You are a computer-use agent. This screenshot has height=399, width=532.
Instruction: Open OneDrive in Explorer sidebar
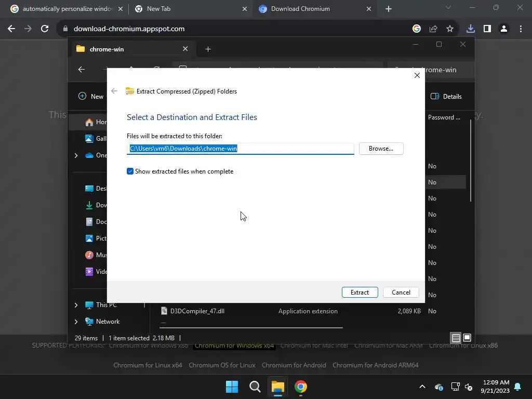pyautogui.click(x=96, y=155)
